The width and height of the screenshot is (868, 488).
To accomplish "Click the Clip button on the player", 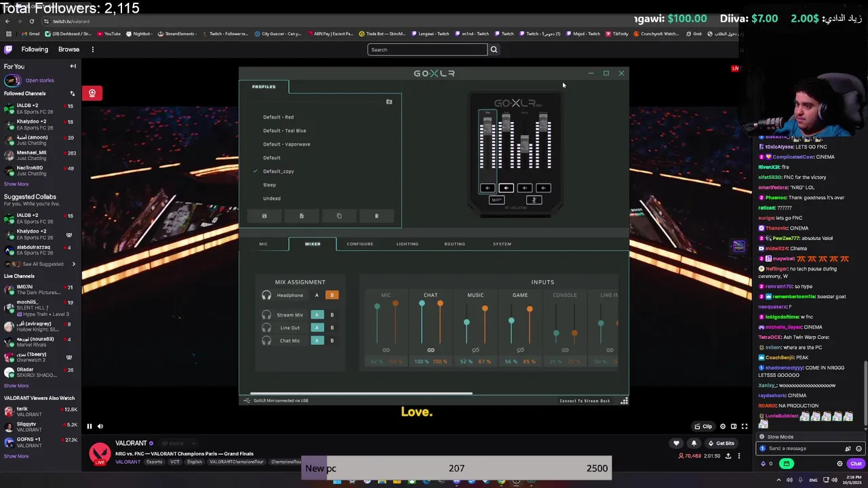I will point(703,426).
